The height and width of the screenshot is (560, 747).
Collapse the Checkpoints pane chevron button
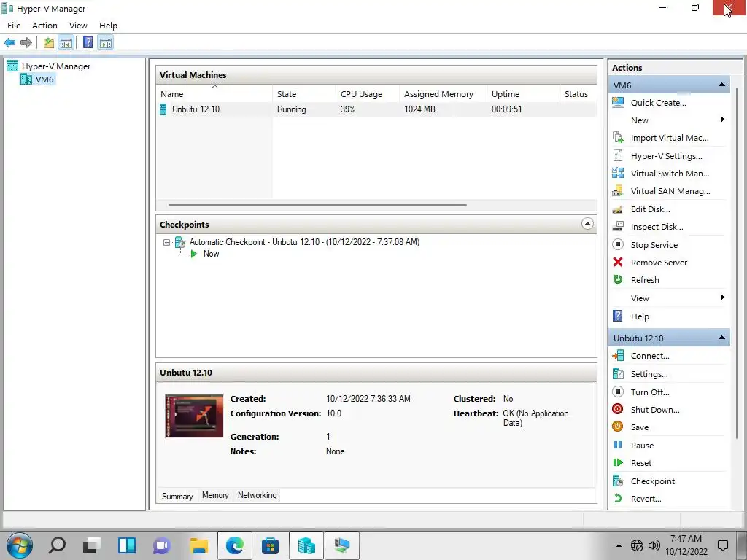click(587, 224)
